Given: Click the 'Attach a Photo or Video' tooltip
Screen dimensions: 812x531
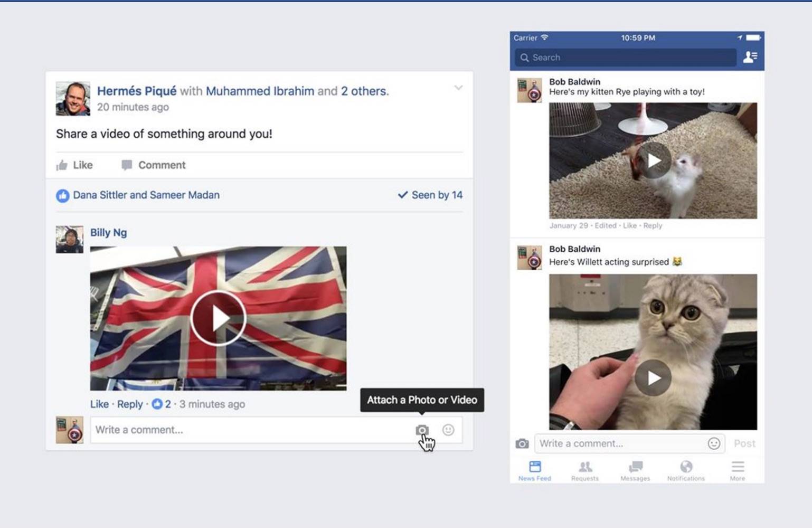Looking at the screenshot, I should [x=422, y=400].
